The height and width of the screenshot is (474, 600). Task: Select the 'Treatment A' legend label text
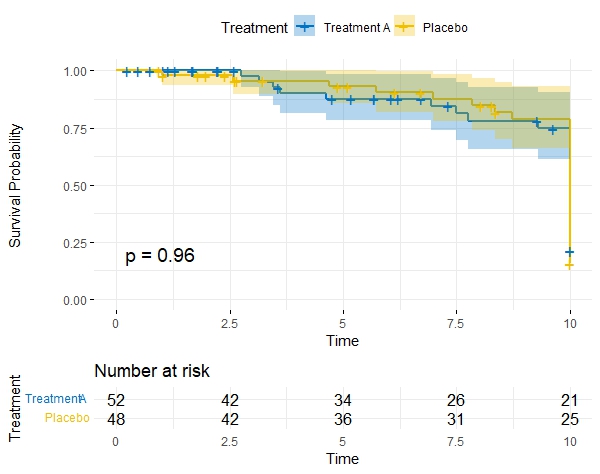pyautogui.click(x=357, y=28)
